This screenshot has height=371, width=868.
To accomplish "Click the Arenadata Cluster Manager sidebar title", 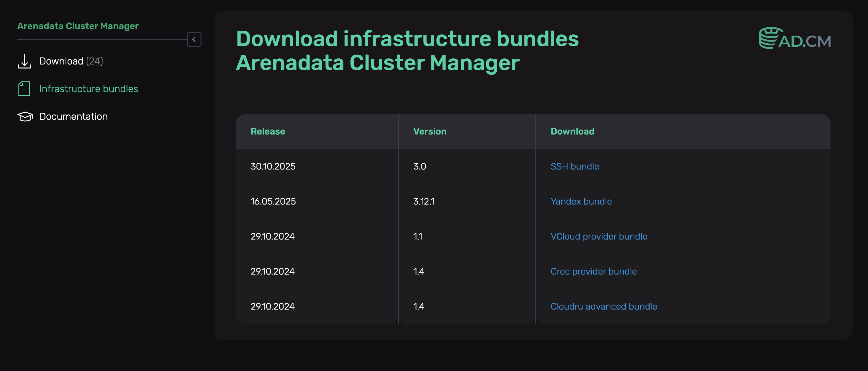I will (x=78, y=25).
